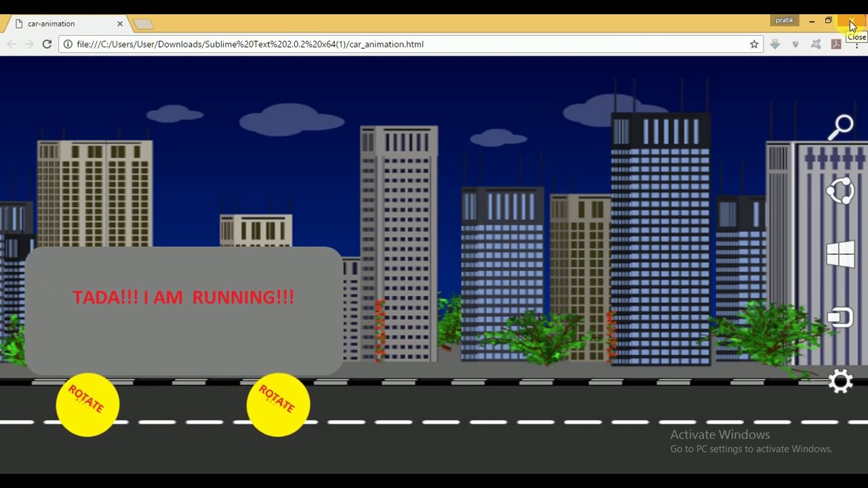Click the Adobe Acrobat PDF extension icon

pyautogui.click(x=836, y=44)
